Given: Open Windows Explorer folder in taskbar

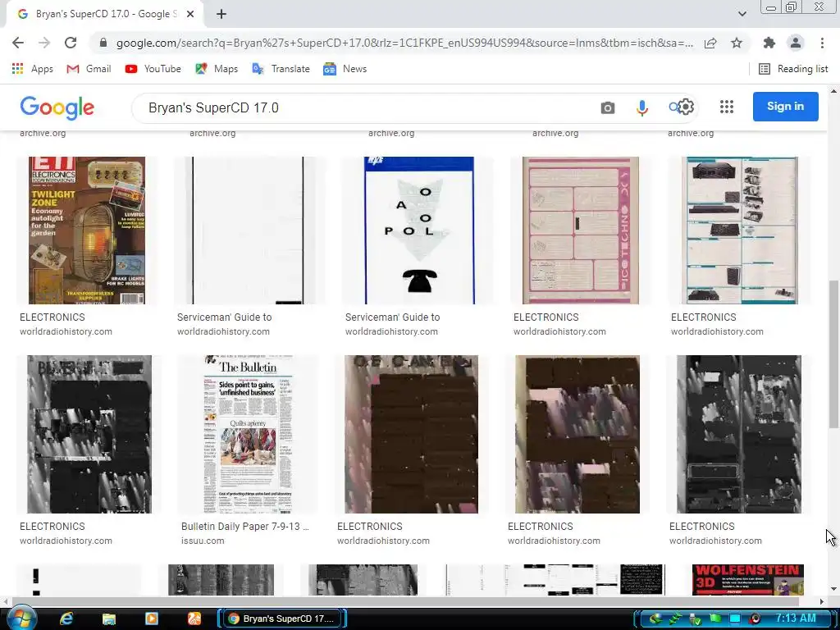Looking at the screenshot, I should pyautogui.click(x=109, y=619).
